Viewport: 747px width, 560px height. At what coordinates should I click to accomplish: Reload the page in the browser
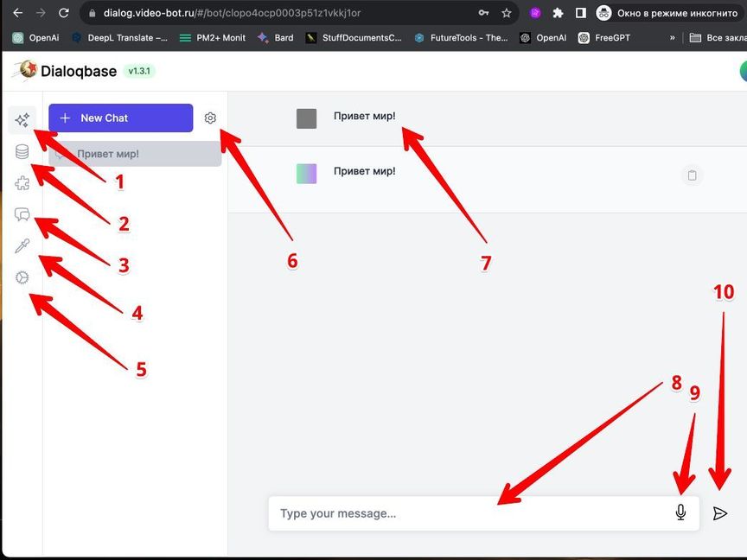(x=64, y=13)
